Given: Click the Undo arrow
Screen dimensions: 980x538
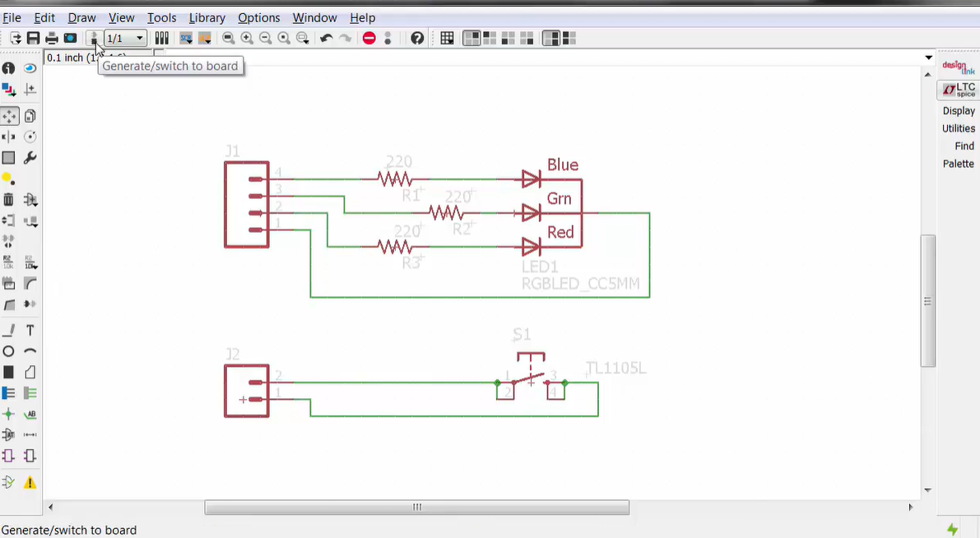Looking at the screenshot, I should 326,39.
